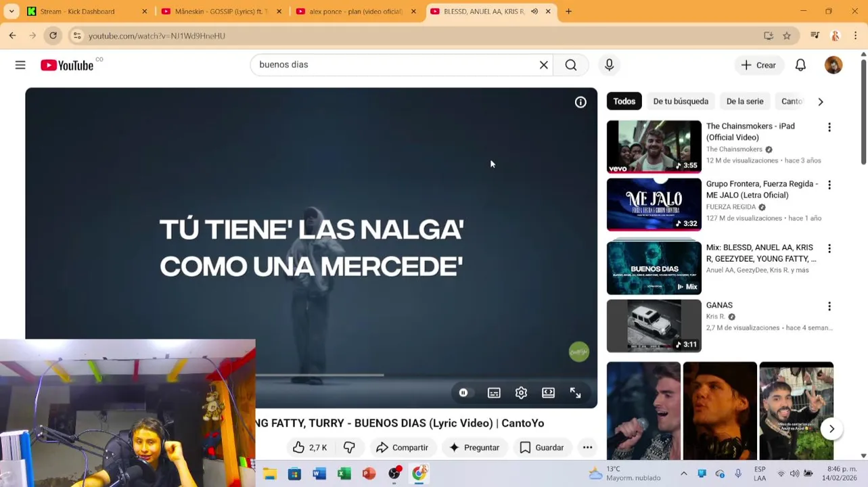Select the Todos filter chip

[624, 101]
